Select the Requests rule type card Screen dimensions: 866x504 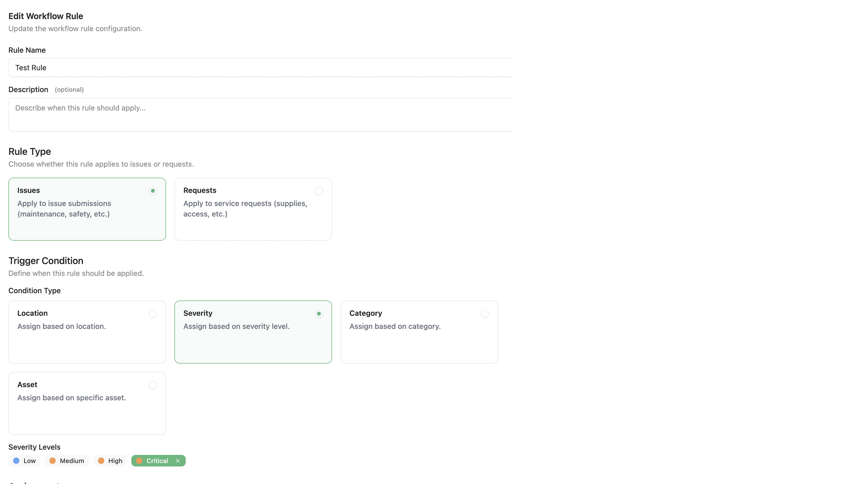tap(253, 209)
